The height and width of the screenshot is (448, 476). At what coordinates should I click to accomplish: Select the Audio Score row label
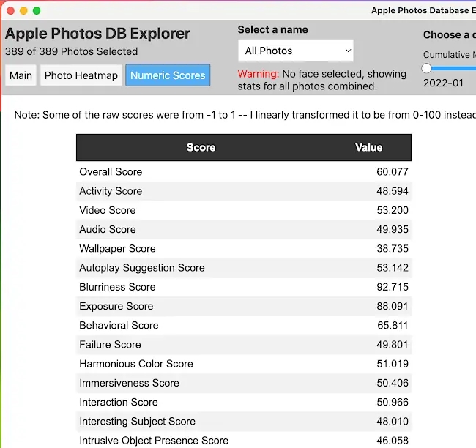click(x=108, y=229)
